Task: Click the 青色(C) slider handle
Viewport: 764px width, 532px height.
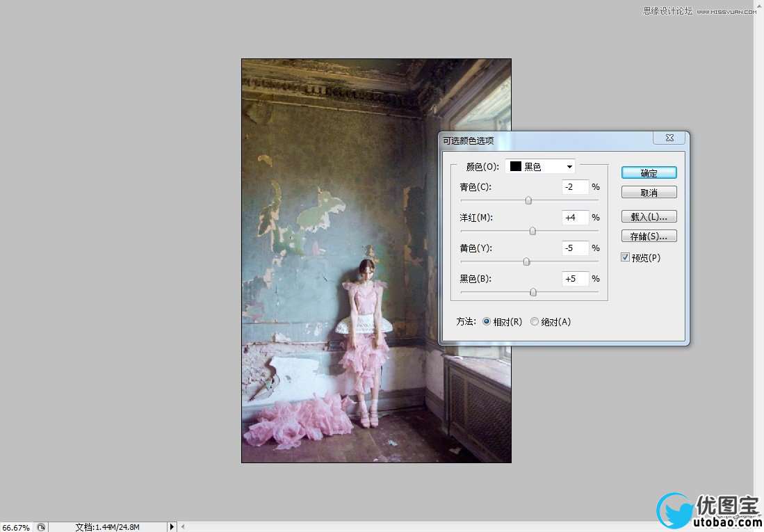Action: coord(528,200)
